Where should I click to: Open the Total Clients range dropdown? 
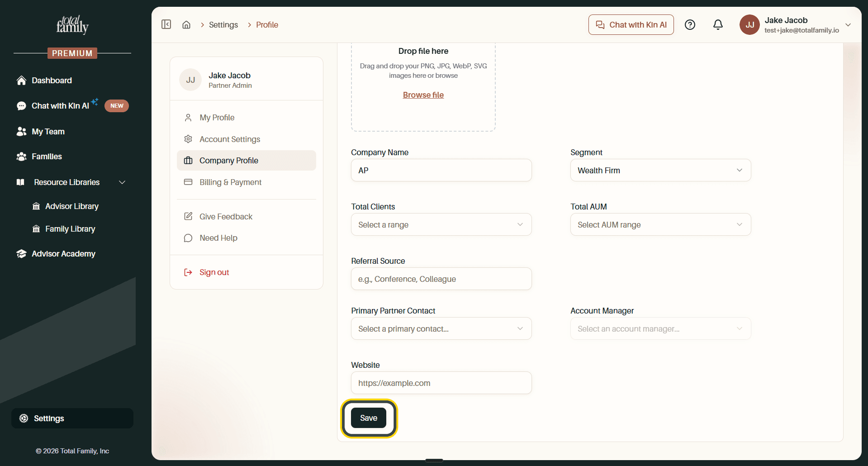(x=441, y=224)
